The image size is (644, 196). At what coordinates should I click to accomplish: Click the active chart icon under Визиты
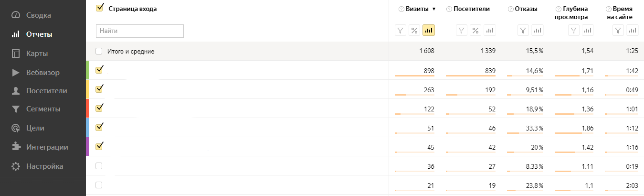(x=428, y=31)
